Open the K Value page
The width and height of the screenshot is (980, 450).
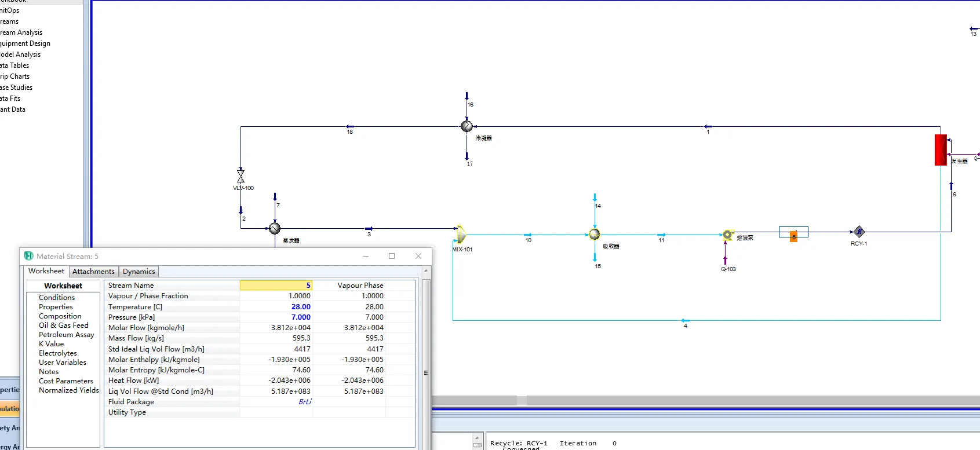tap(52, 344)
